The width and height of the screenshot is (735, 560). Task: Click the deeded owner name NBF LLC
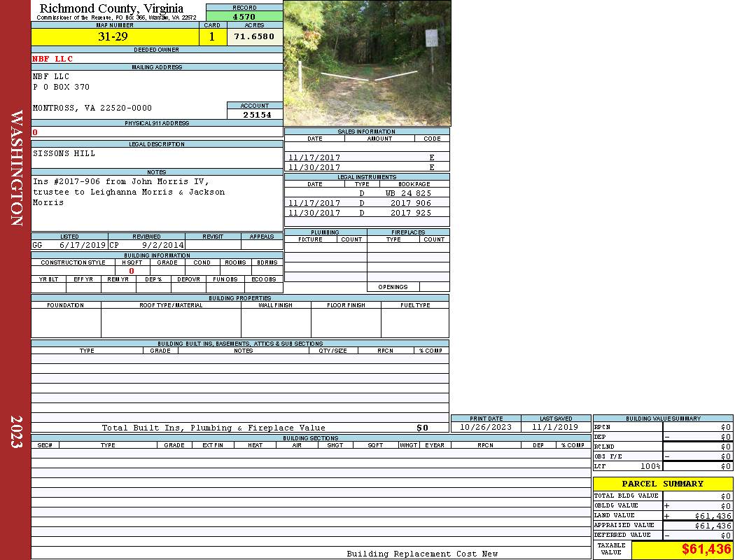coord(52,59)
